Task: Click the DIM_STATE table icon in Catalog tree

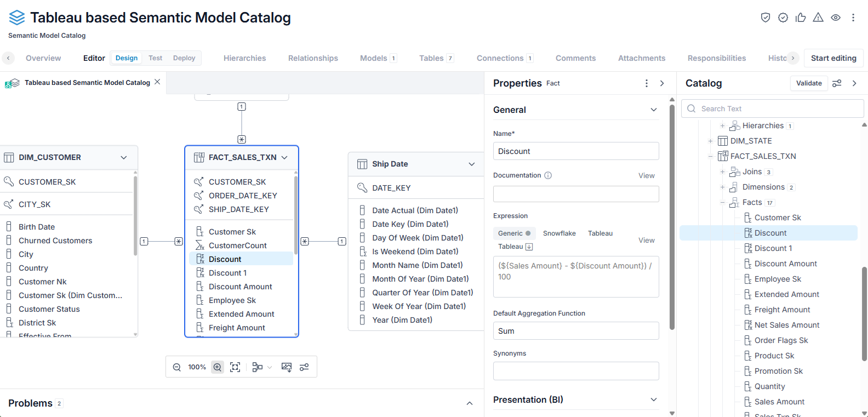Action: pos(723,141)
